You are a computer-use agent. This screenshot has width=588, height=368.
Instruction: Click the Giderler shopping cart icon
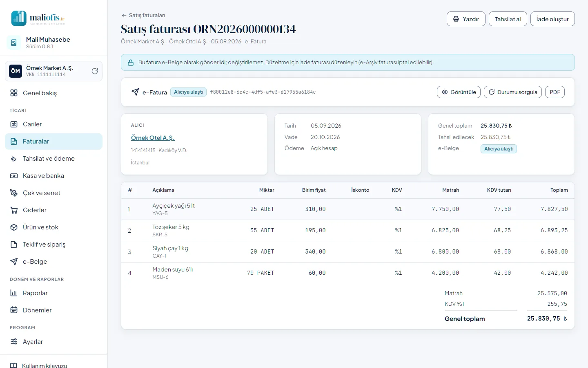(14, 210)
